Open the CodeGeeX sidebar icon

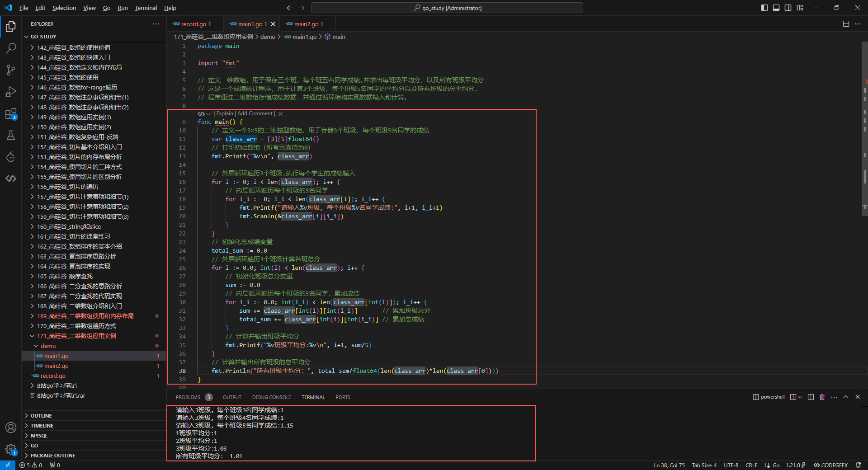(11, 179)
